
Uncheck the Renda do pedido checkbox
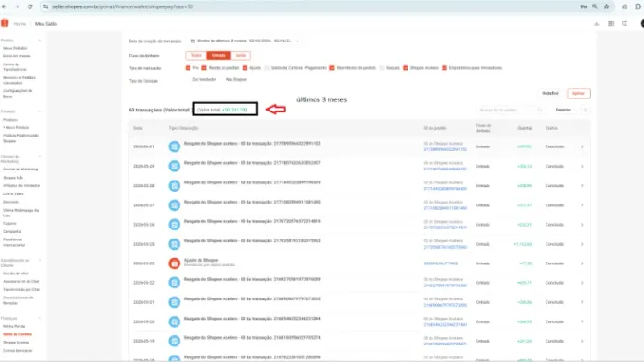[204, 68]
